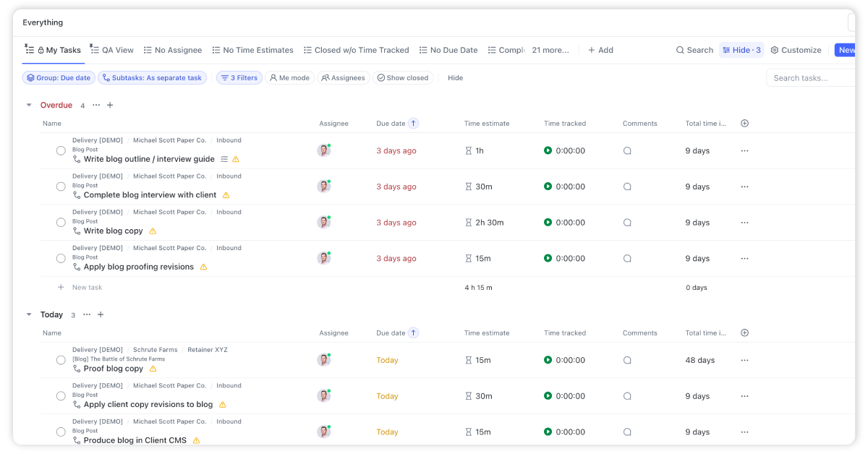Toggle the "Me mode" filter

[x=289, y=77]
